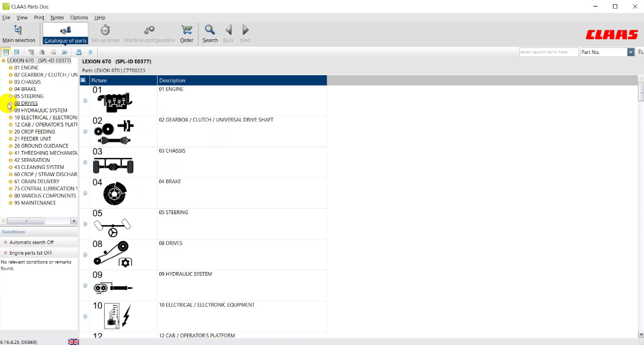The image size is (644, 345).
Task: Click the info icon for 05 STEERING row
Action: coord(85,224)
